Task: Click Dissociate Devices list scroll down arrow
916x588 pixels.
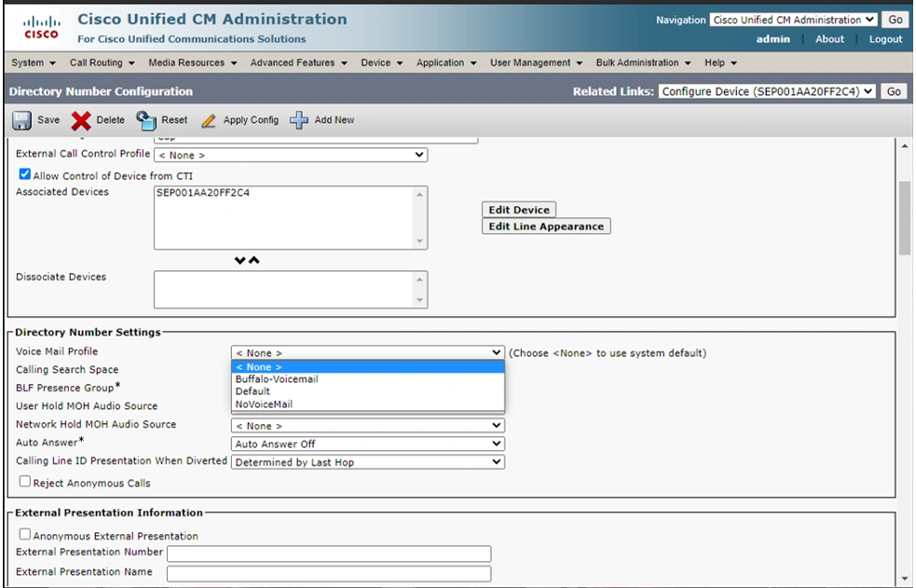Action: [x=419, y=300]
